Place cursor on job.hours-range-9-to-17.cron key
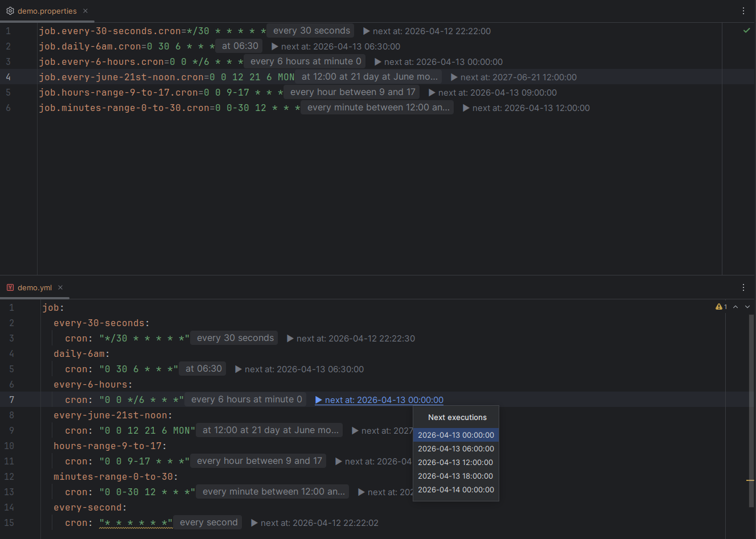This screenshot has width=756, height=539. (118, 93)
